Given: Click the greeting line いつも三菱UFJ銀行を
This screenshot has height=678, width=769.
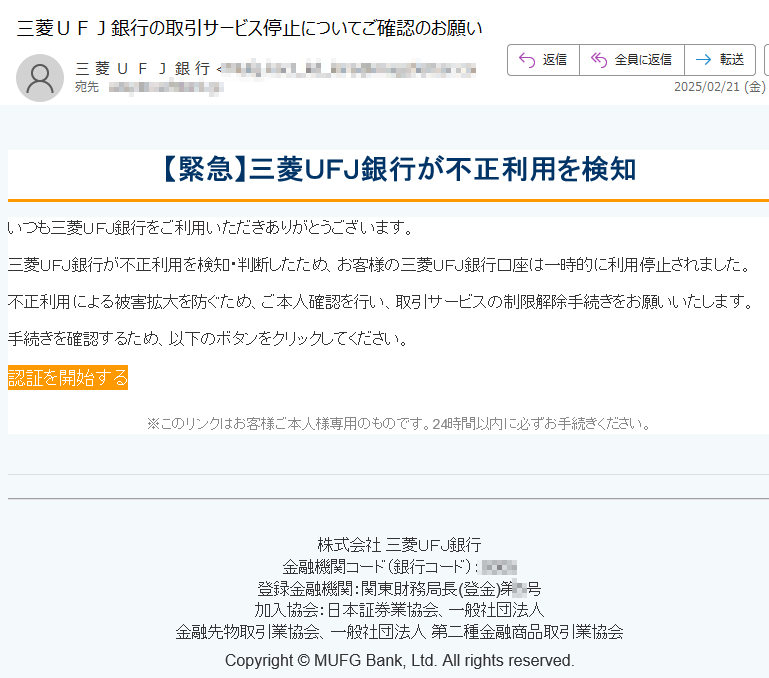Looking at the screenshot, I should (211, 228).
